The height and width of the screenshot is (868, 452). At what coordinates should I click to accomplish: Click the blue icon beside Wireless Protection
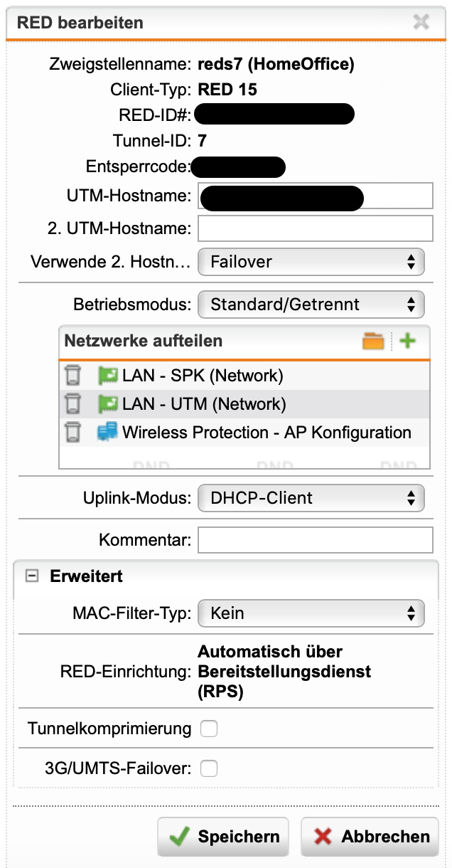(x=107, y=433)
